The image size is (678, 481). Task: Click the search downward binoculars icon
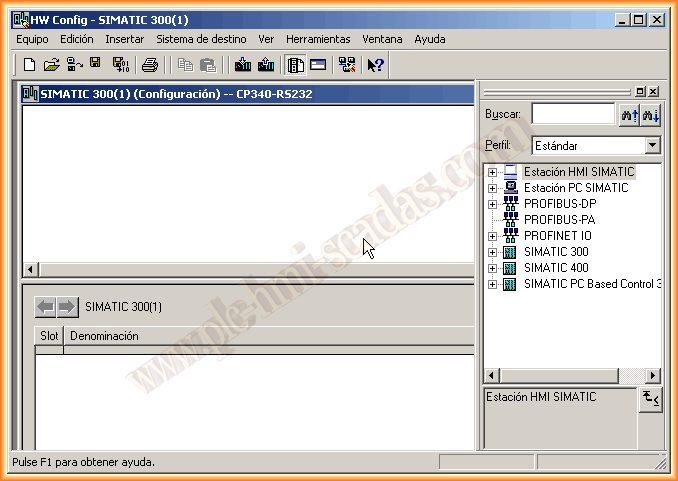coord(651,115)
